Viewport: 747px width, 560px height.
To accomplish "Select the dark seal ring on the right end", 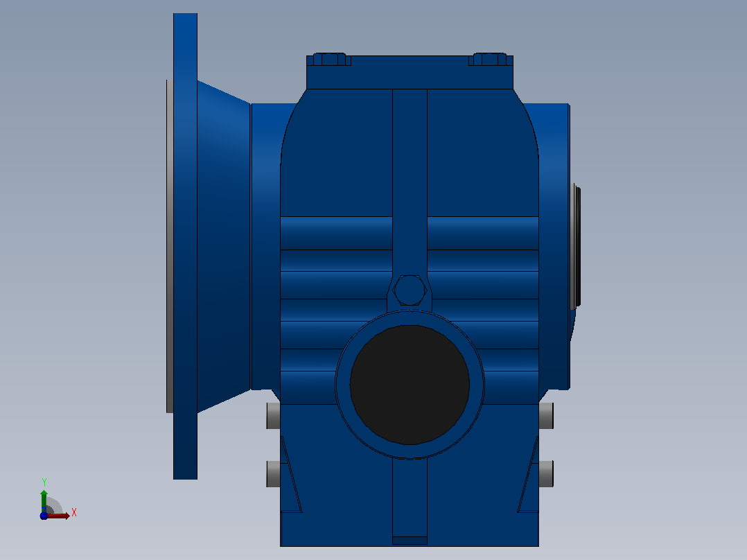I will coord(577,247).
